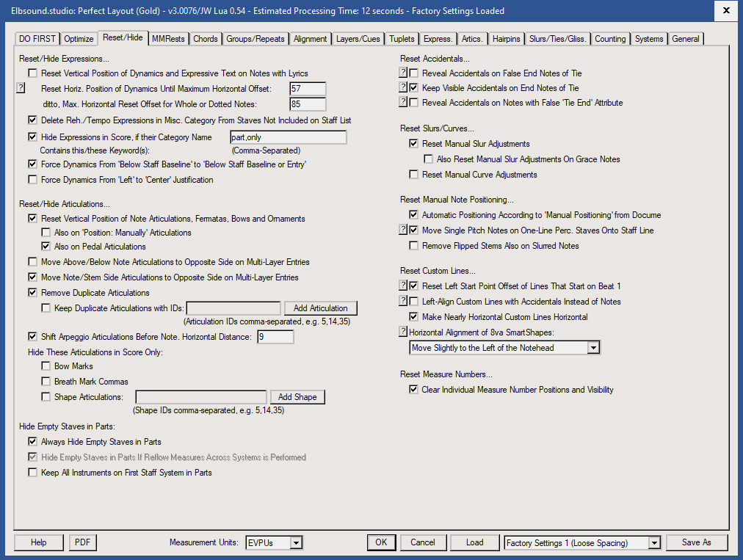This screenshot has width=743, height=560.
Task: Click the Load button
Action: click(x=474, y=542)
